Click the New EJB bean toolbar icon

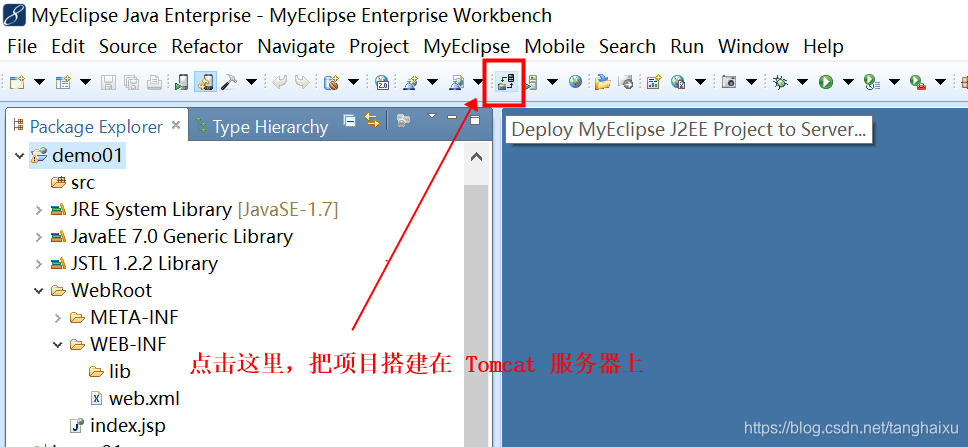332,81
